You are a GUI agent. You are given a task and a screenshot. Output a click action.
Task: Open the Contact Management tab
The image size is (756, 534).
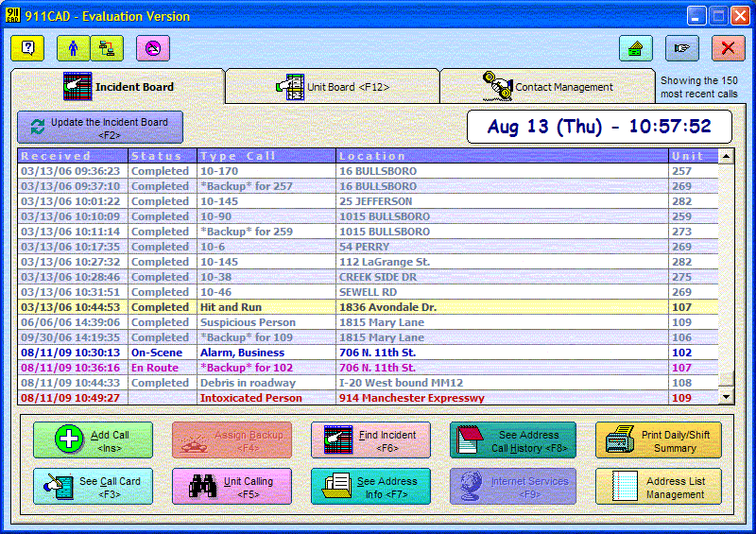pos(547,87)
